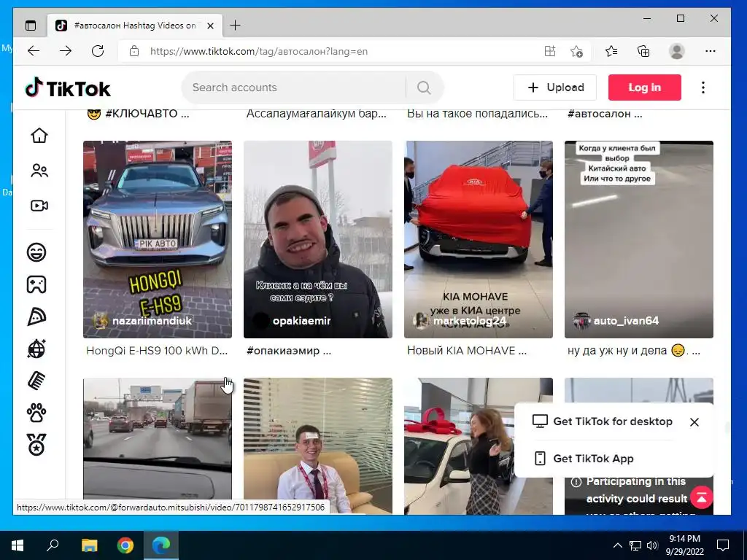Viewport: 747px width, 560px height.
Task: Click the TikTok logo
Action: click(68, 88)
